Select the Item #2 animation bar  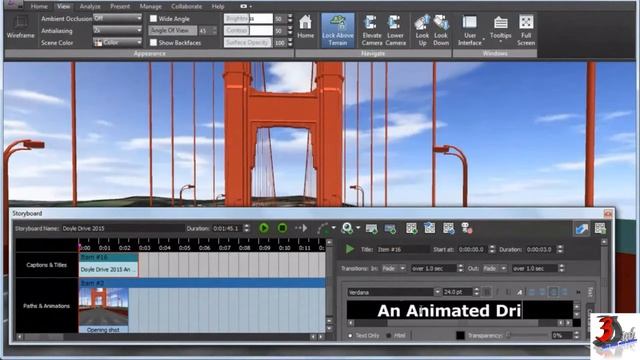pyautogui.click(x=202, y=283)
